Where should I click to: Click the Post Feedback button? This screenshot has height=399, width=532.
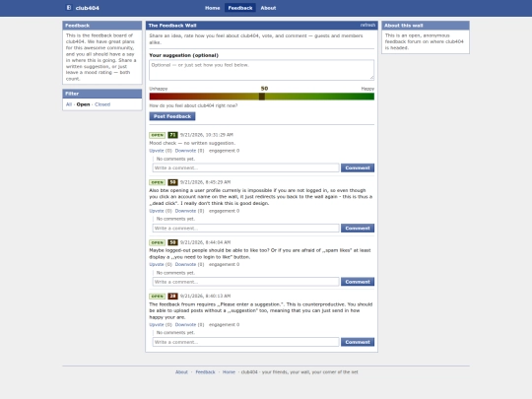pos(172,116)
